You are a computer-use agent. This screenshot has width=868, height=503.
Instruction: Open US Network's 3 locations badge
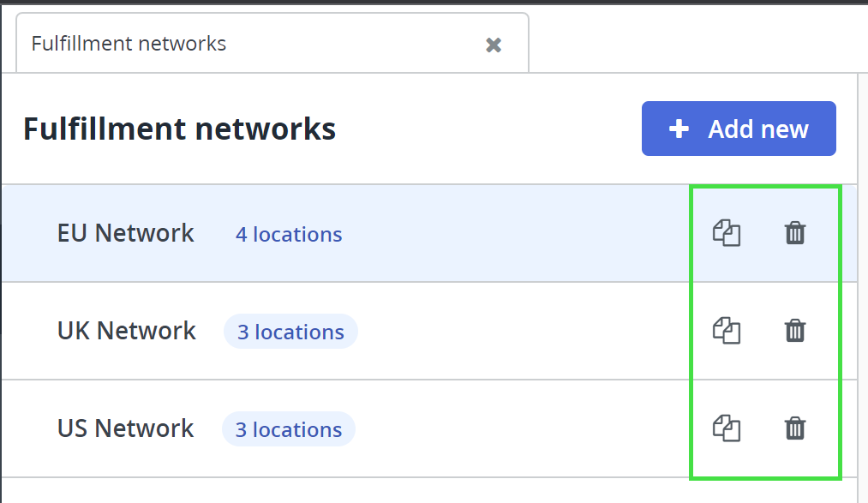pyautogui.click(x=289, y=429)
